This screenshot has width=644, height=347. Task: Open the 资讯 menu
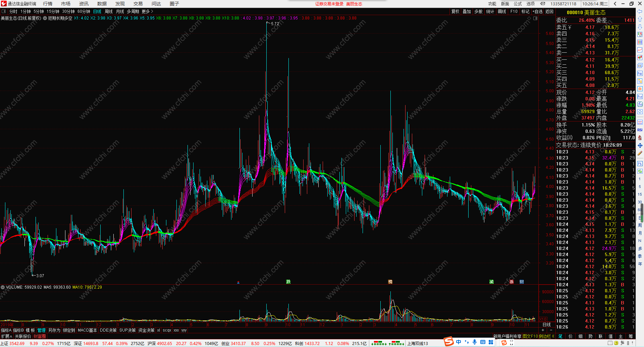[84, 4]
